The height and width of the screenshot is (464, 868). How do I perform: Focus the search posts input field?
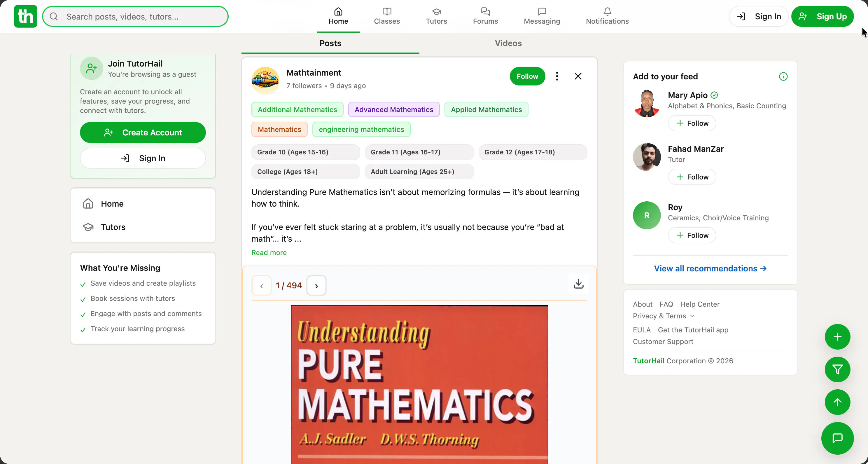click(135, 17)
